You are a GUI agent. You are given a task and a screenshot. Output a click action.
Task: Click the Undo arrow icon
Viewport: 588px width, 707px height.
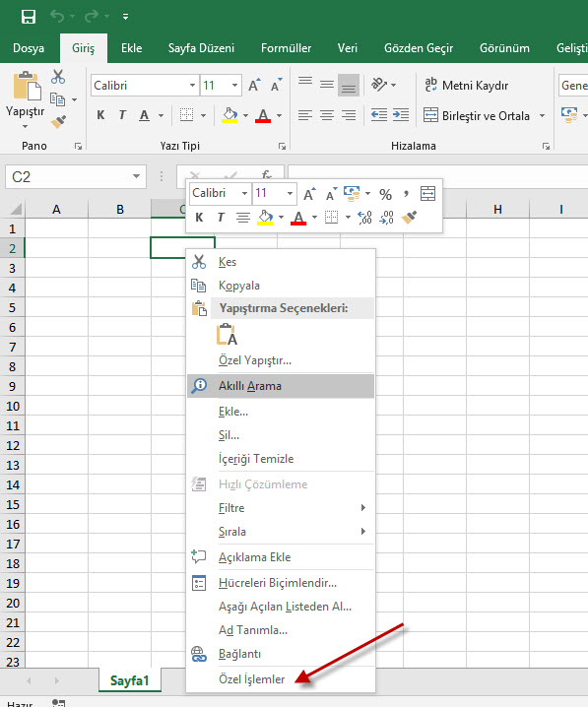(57, 17)
